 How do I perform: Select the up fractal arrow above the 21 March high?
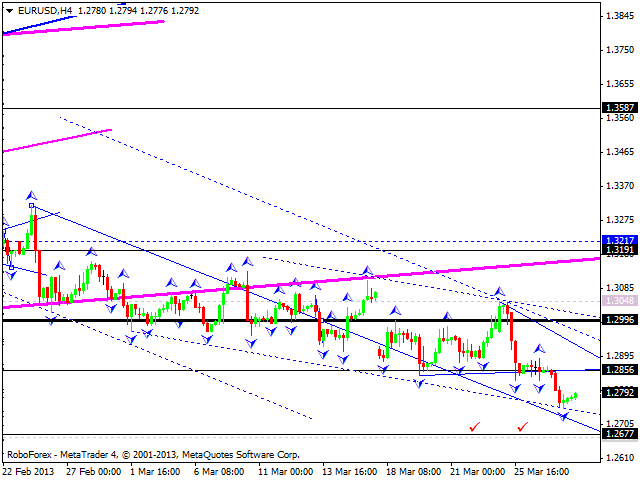(498, 292)
